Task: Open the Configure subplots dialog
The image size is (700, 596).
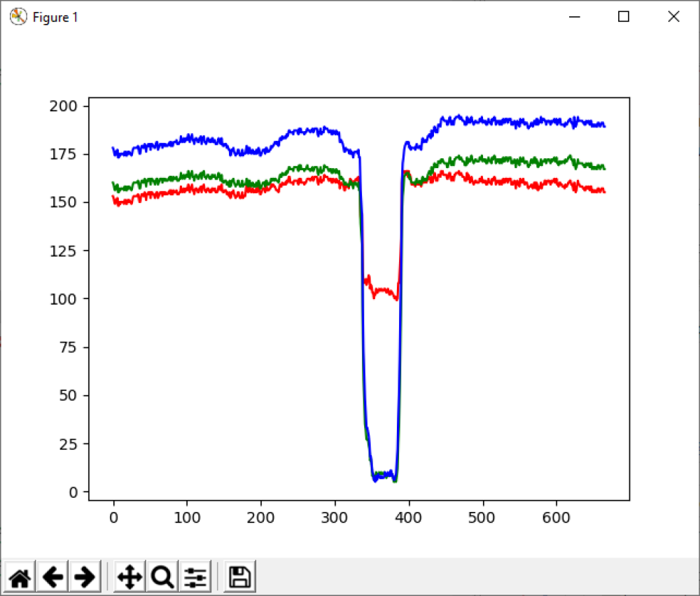Action: [x=195, y=577]
